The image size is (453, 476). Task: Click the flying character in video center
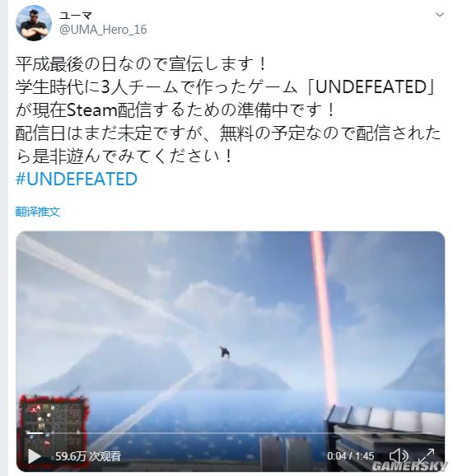pyautogui.click(x=224, y=352)
